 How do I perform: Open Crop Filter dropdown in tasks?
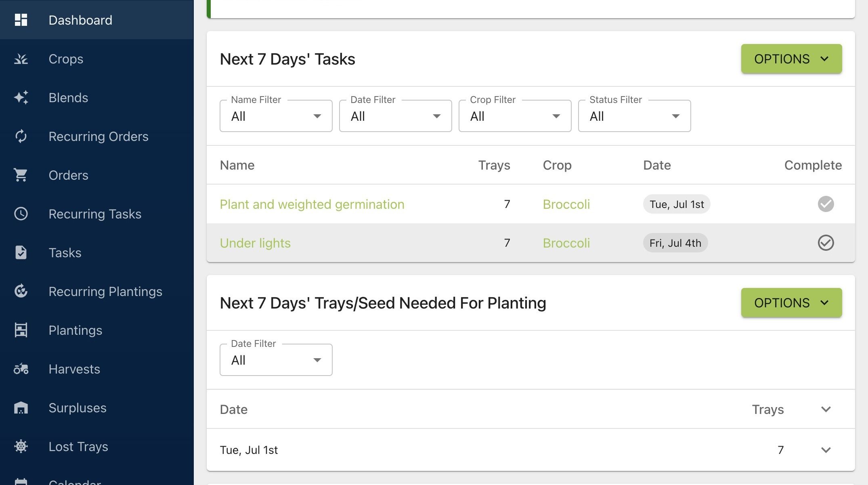point(515,116)
